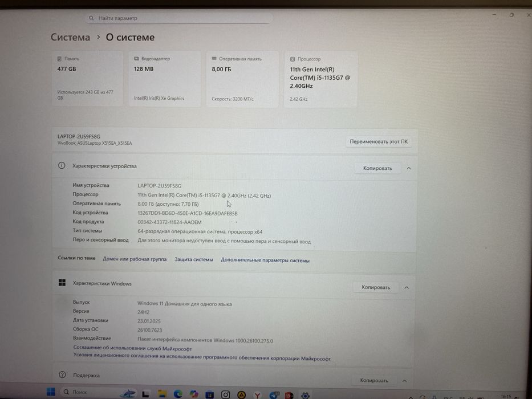Open the Оперативная память 8,00 ГБ card
This screenshot has height=399, width=532.
click(x=242, y=79)
